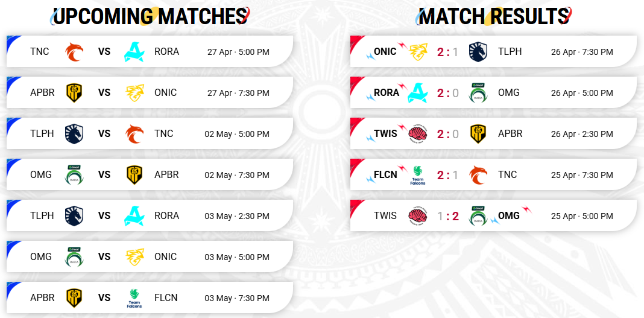
Task: Click TNC logo in TNC vs RORA match
Action: pyautogui.click(x=74, y=52)
